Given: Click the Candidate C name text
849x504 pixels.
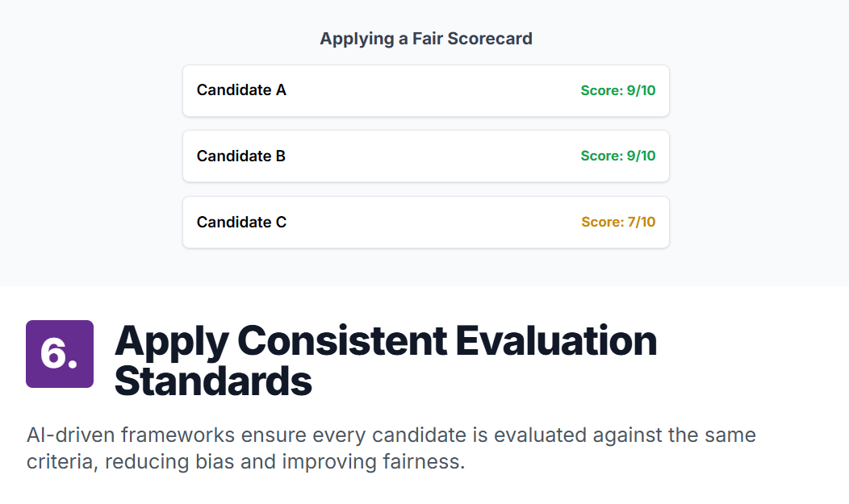Looking at the screenshot, I should point(241,222).
